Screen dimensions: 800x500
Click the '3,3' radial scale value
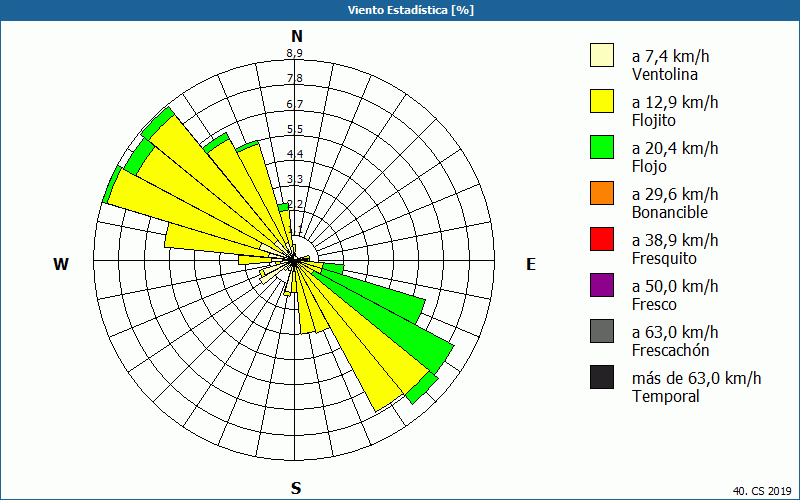coord(295,179)
